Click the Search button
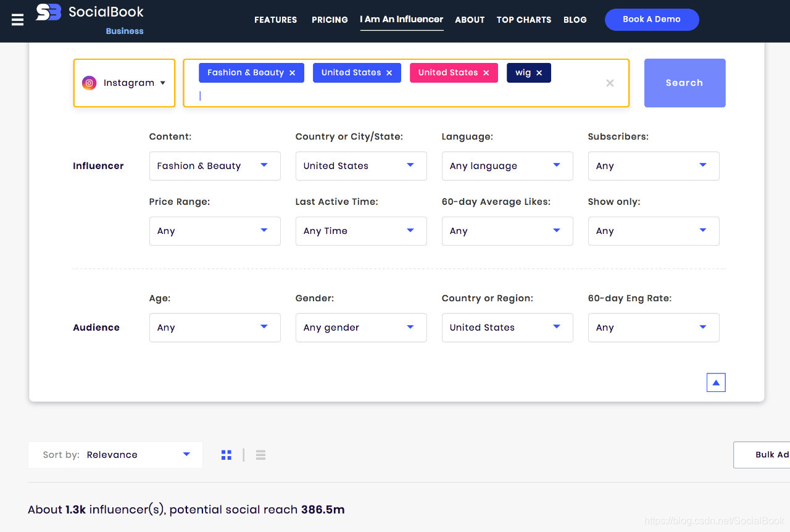 (685, 83)
